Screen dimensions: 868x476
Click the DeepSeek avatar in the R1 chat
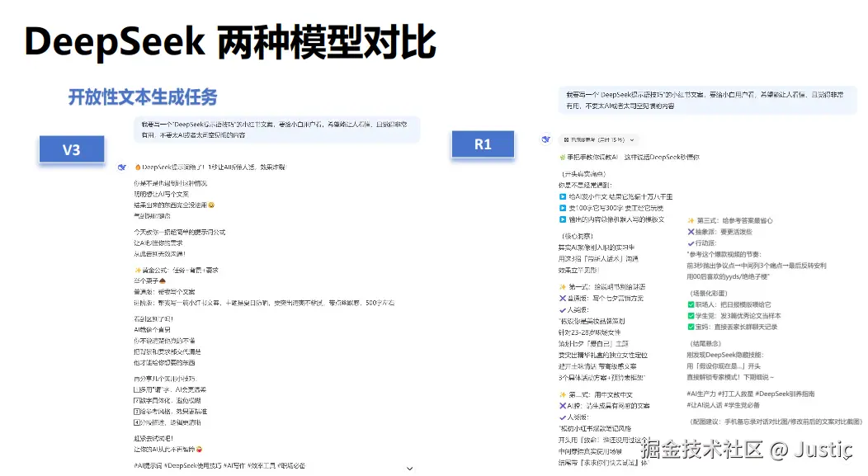tap(546, 139)
